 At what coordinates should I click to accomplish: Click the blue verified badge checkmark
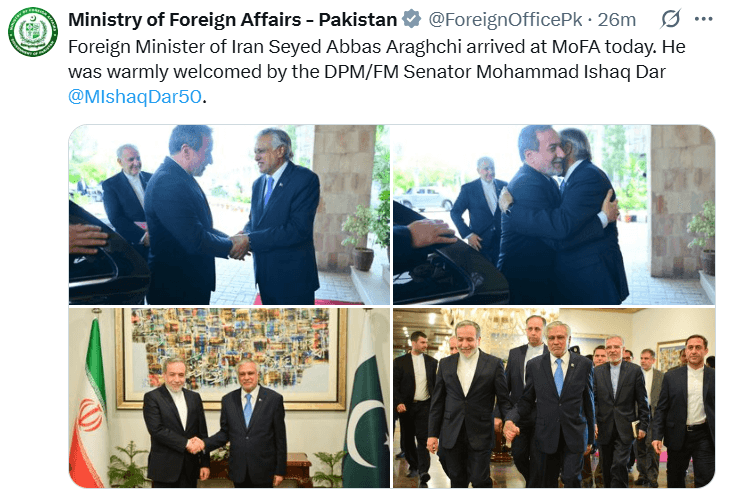(x=412, y=20)
